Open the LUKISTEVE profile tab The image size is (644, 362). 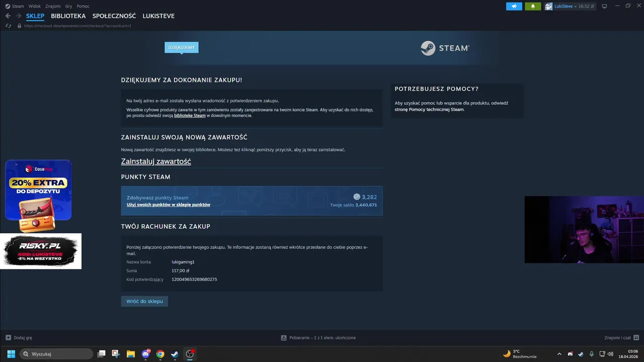pyautogui.click(x=158, y=16)
